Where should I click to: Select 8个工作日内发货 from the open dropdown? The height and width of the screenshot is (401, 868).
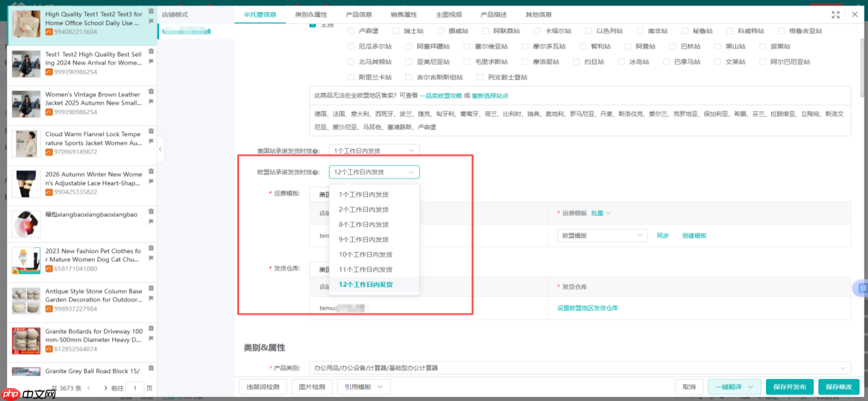364,224
